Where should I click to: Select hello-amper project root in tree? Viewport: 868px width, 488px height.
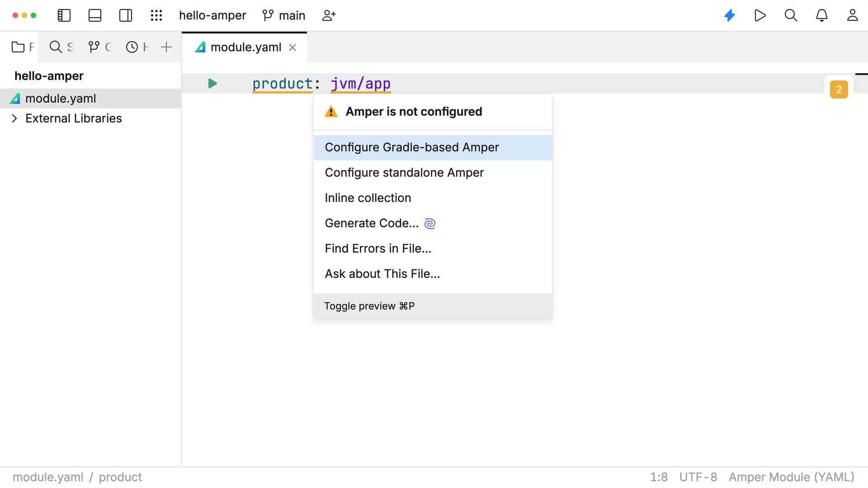click(x=49, y=76)
